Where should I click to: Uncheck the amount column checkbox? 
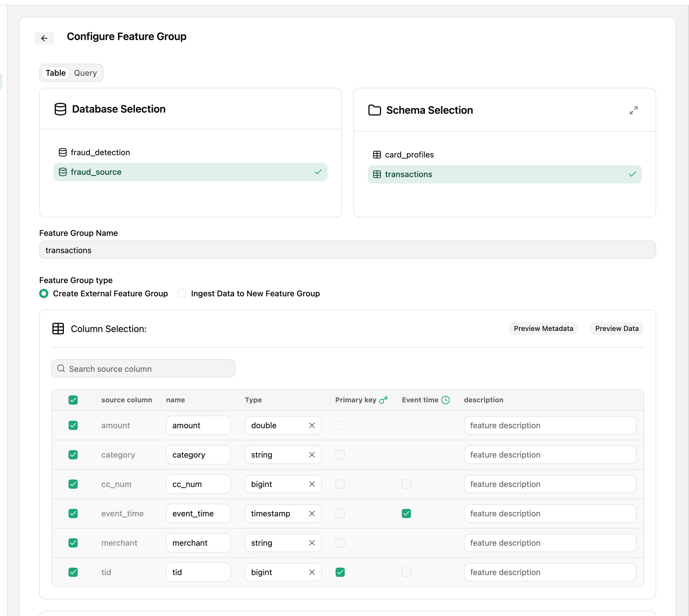[x=73, y=425]
